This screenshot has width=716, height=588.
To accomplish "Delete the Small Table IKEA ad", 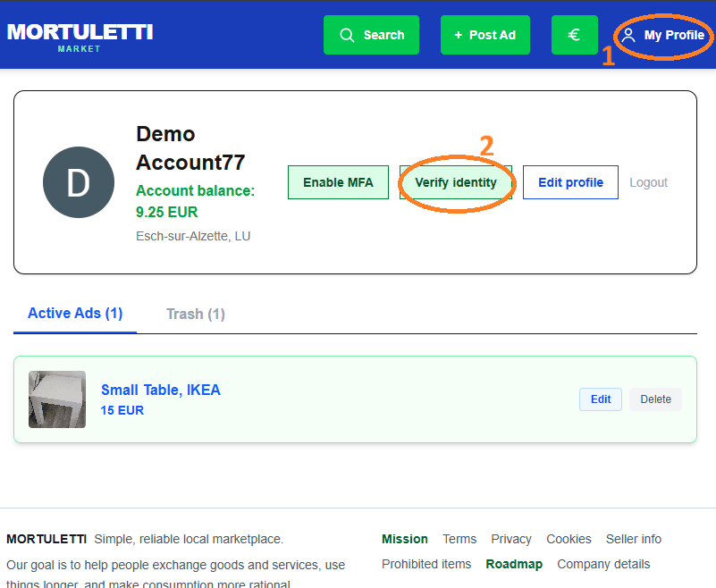I will click(655, 399).
